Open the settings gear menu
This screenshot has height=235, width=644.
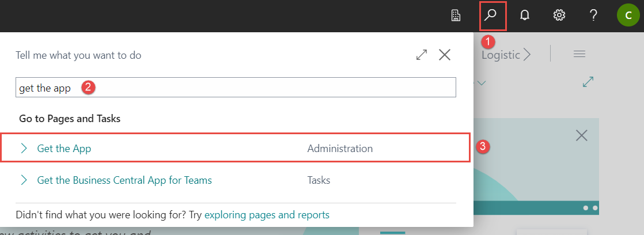point(559,16)
